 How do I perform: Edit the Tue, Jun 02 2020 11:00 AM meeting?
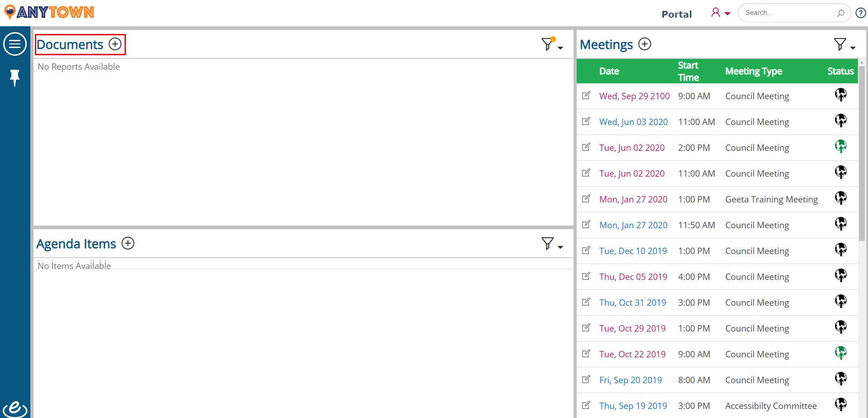point(586,173)
